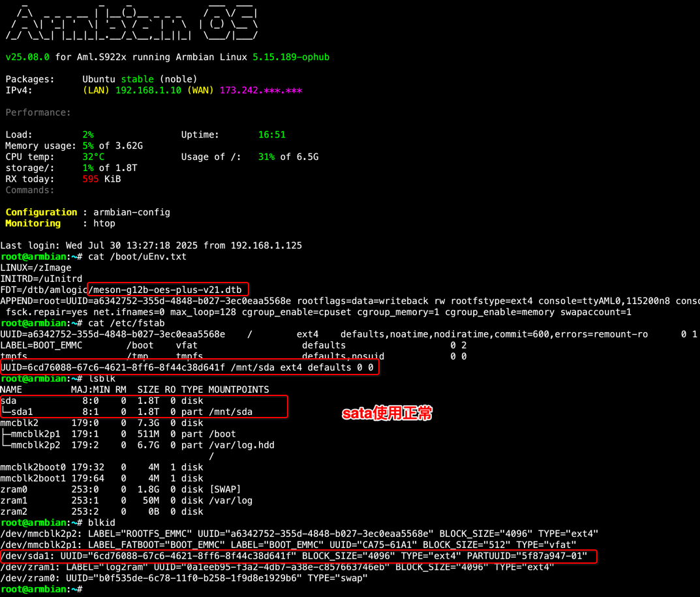The width and height of the screenshot is (700, 597).
Task: Click the red RX today value 595
Action: (90, 179)
